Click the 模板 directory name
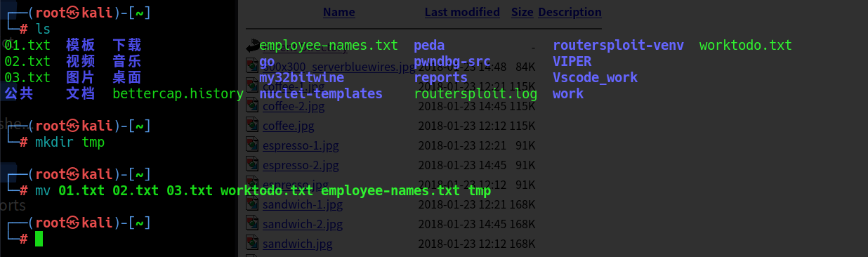The height and width of the screenshot is (257, 868). pyautogui.click(x=81, y=45)
